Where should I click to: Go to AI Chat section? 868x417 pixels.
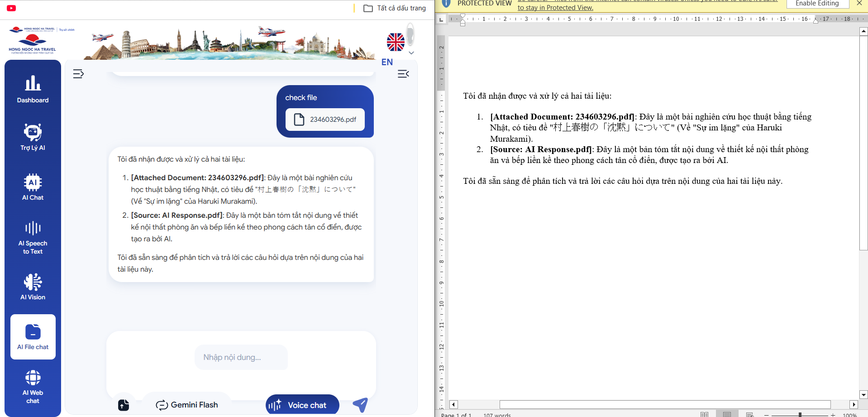[33, 187]
